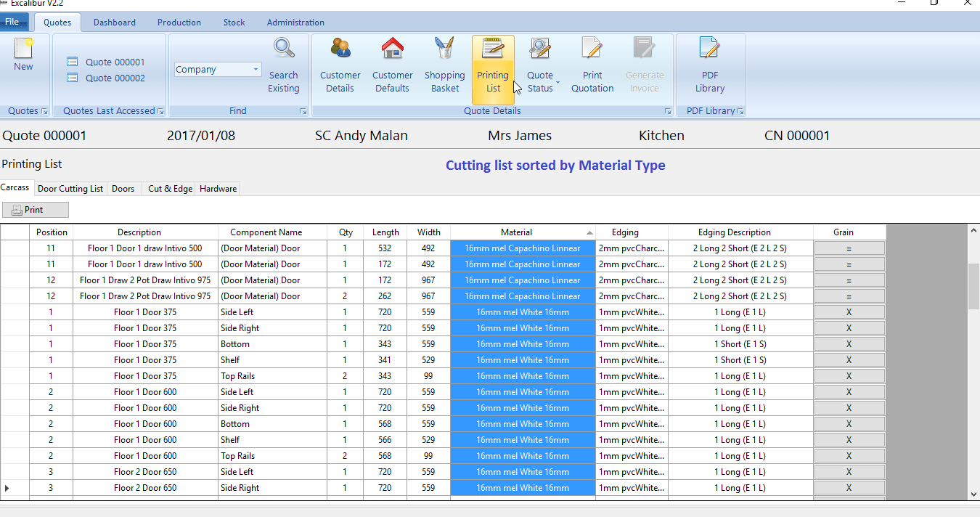Image resolution: width=980 pixels, height=517 pixels.
Task: Click the table scrollbar up arrow
Action: (x=973, y=230)
